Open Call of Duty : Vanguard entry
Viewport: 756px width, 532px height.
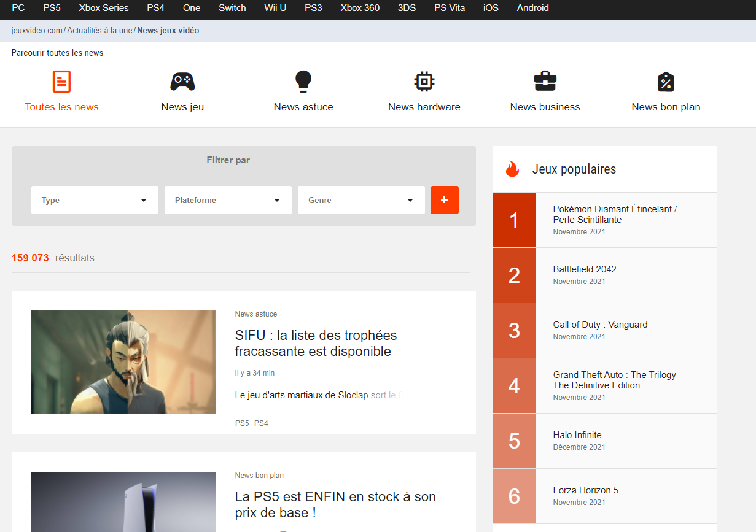(600, 325)
